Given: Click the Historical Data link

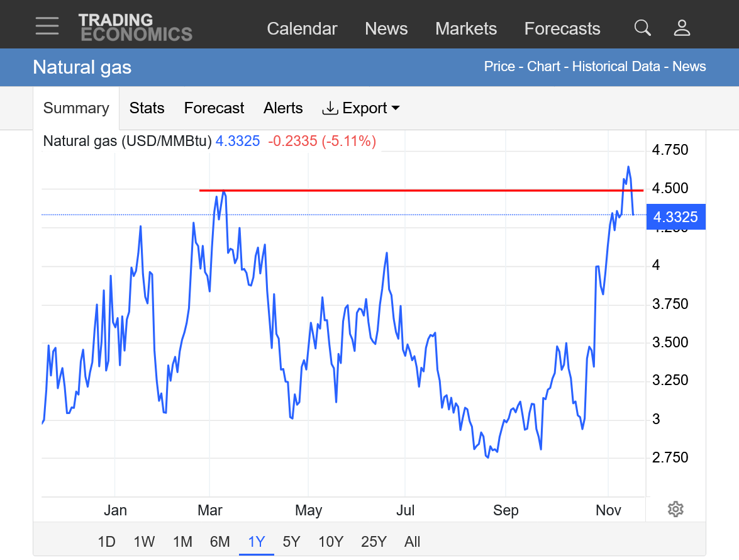Looking at the screenshot, I should 616,67.
